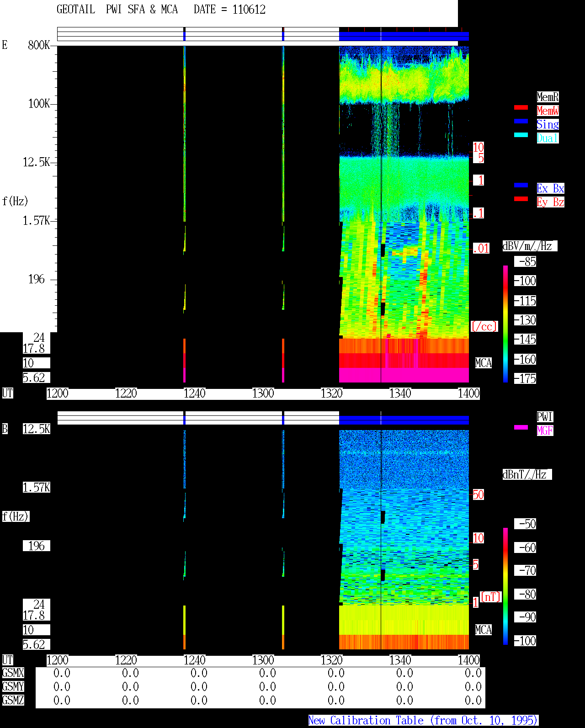Viewport: 585px width, 728px height.
Task: Click the 1340 tick on upper UT axis
Action: coord(400,393)
